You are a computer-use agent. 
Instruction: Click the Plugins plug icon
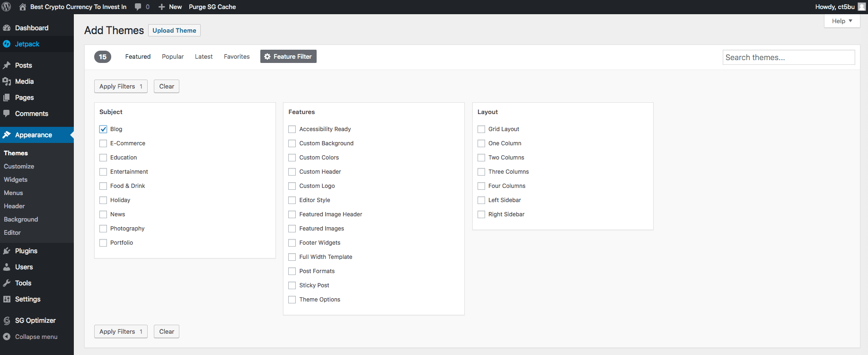(7, 251)
